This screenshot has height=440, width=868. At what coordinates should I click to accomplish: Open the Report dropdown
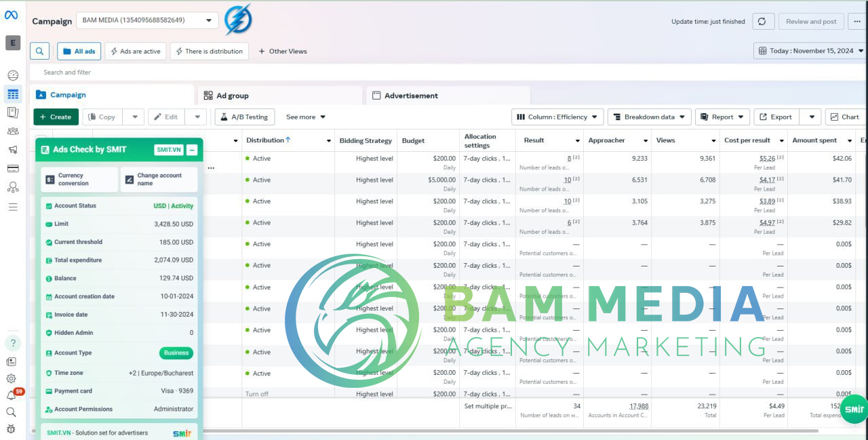point(722,117)
